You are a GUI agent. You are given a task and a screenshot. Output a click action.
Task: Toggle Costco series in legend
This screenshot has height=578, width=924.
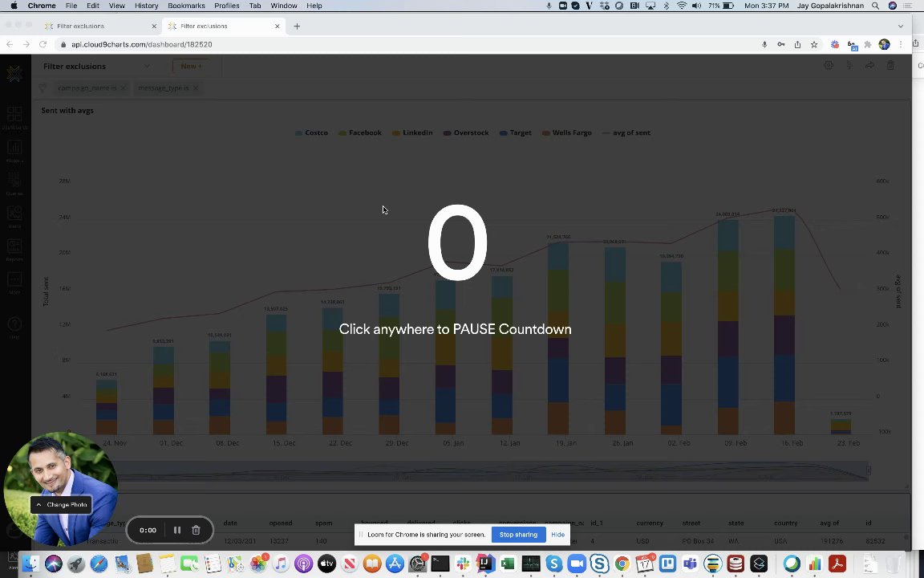tap(311, 132)
